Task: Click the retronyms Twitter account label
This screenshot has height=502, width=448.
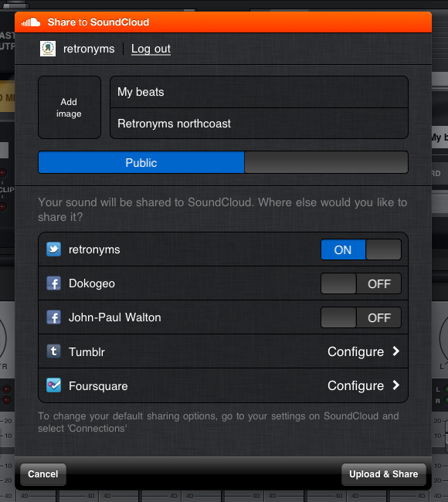Action: pyautogui.click(x=94, y=249)
